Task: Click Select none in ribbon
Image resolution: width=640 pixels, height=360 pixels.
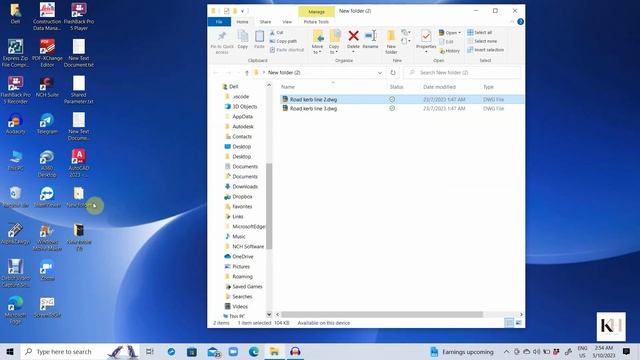Action: pos(482,41)
